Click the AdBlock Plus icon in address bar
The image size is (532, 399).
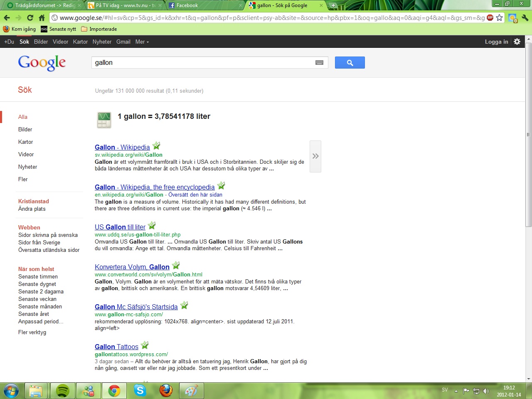tap(490, 18)
